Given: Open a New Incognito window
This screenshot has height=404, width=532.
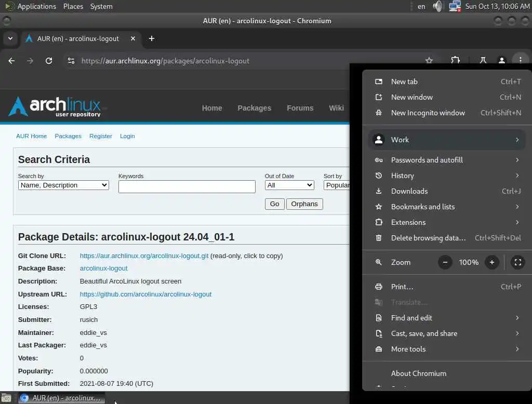Looking at the screenshot, I should point(447,113).
